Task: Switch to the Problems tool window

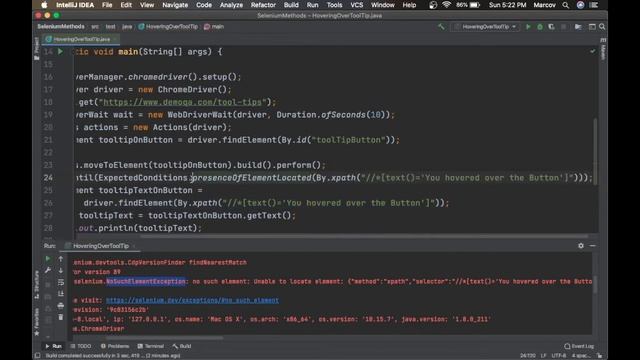Action: 115,346
